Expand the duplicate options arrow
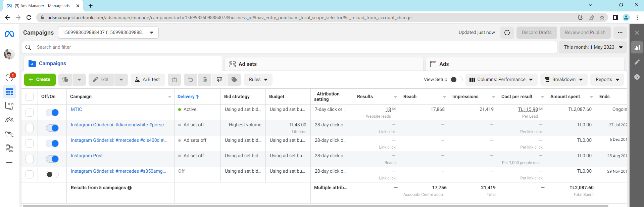Viewport: 644px width, 207px height. [79, 80]
